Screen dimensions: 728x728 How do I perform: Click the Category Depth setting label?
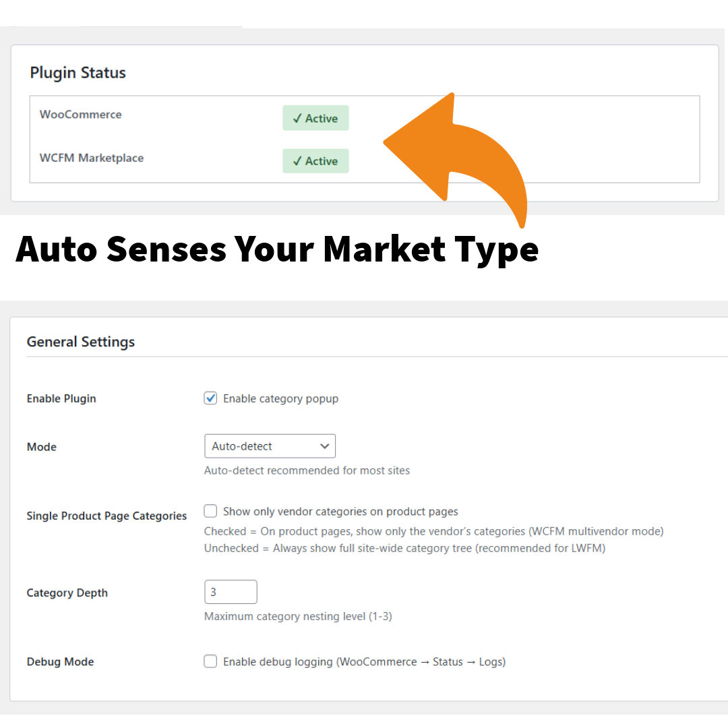coord(67,593)
